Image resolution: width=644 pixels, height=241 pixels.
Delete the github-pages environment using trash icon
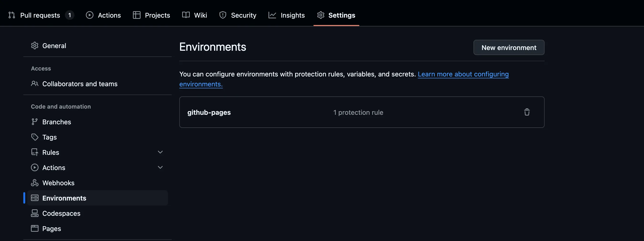[x=527, y=112]
